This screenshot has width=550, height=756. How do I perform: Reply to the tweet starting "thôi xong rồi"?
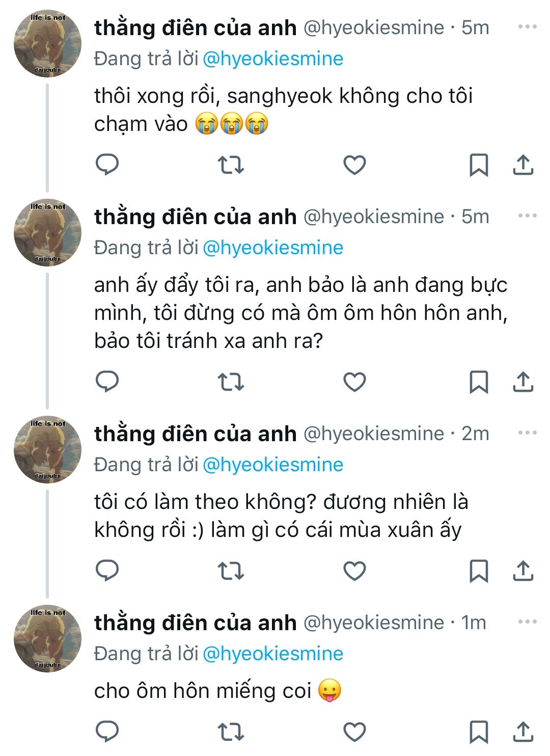coord(107,165)
